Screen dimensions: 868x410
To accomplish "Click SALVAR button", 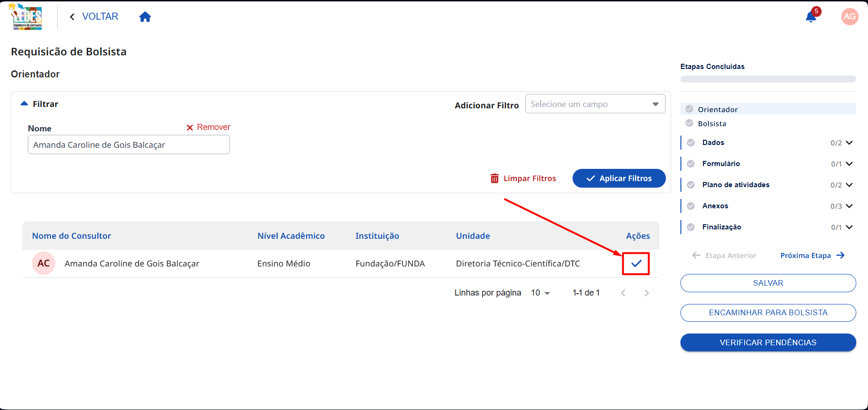I will [x=768, y=283].
